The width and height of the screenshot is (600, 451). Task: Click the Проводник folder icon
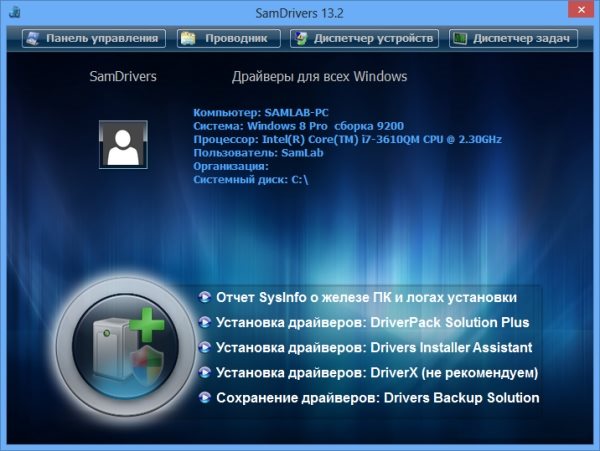187,39
